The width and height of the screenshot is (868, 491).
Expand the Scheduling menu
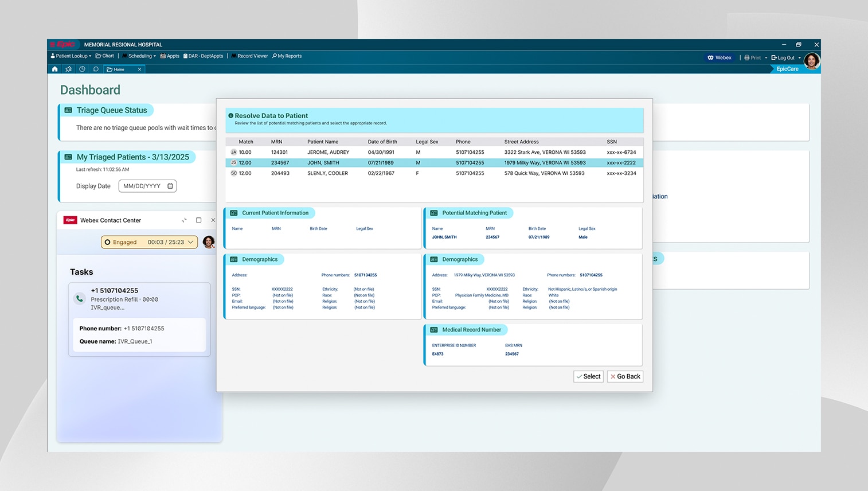point(139,56)
